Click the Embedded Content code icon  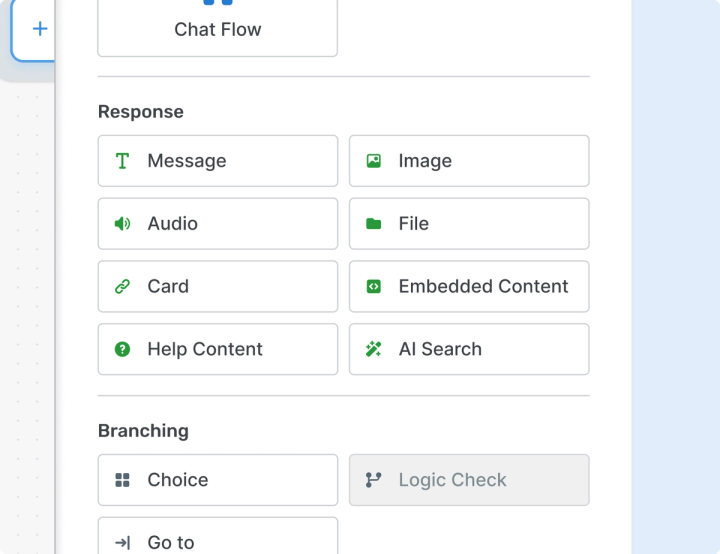(x=373, y=287)
